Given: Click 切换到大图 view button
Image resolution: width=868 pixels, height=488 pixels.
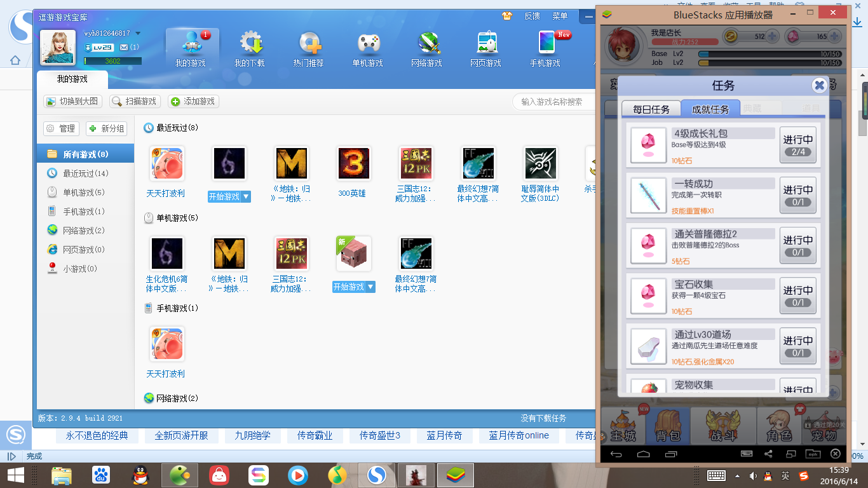Looking at the screenshot, I should click(x=72, y=101).
